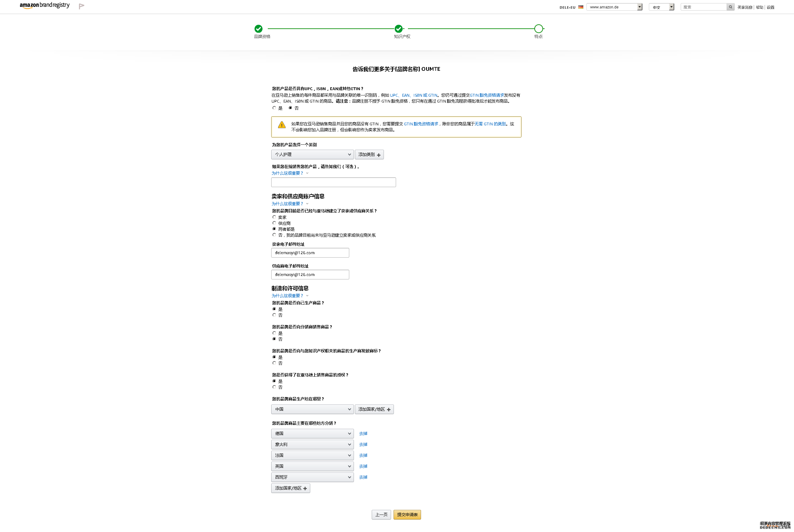This screenshot has height=532, width=794.
Task: Click the flag icon beside the logo
Action: pos(81,7)
